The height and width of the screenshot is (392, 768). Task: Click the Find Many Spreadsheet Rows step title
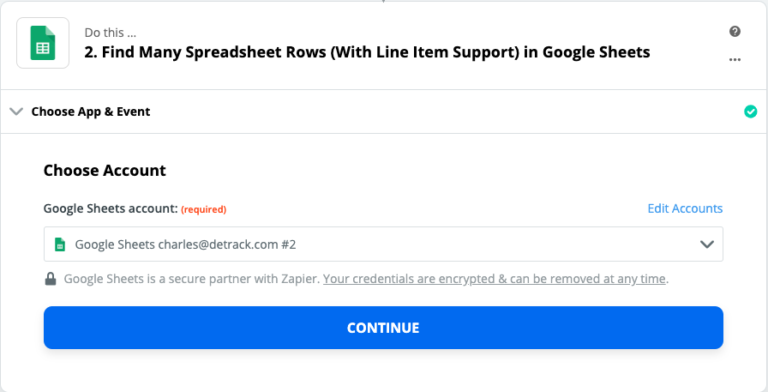coord(367,52)
